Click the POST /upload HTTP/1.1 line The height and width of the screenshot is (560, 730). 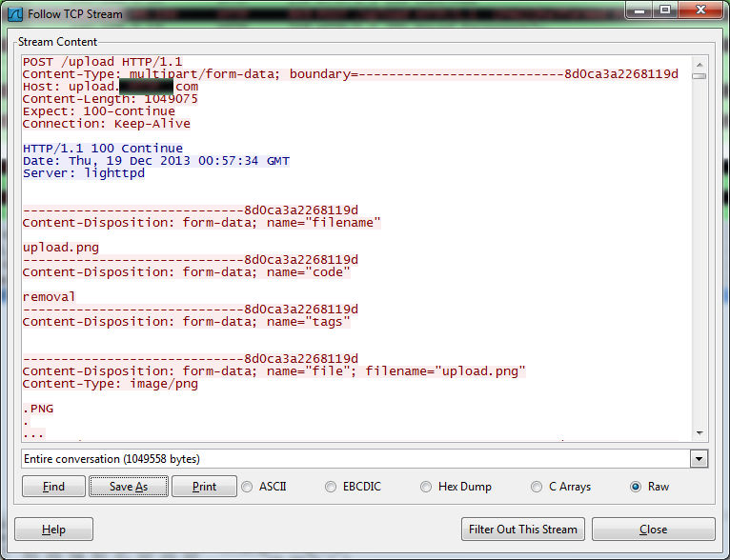click(102, 62)
